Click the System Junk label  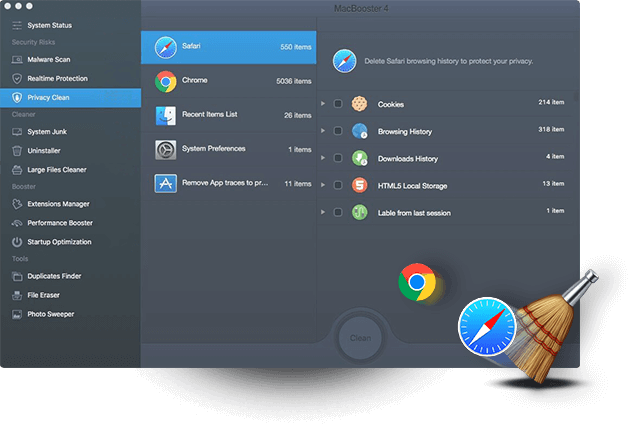[47, 132]
